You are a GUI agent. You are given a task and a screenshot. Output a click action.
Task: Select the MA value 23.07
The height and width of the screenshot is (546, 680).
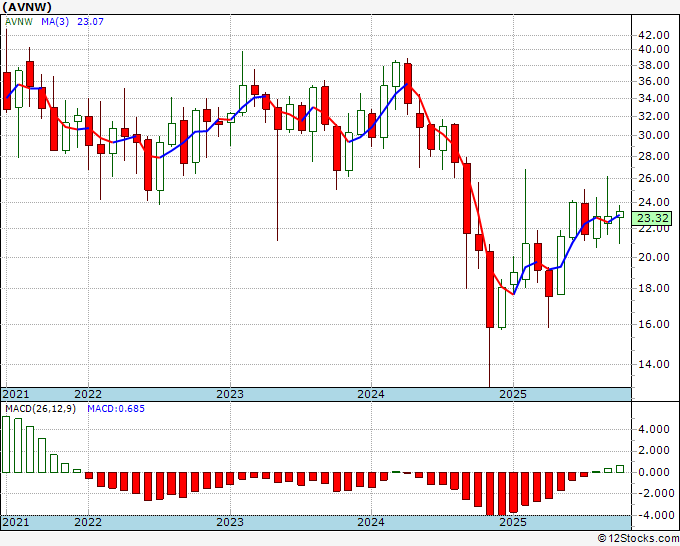[90, 22]
